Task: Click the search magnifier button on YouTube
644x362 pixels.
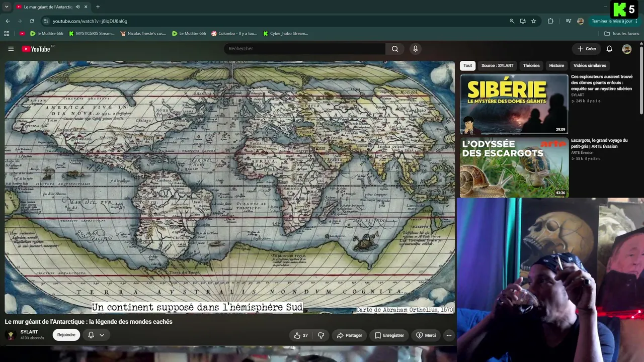Action: [x=395, y=49]
